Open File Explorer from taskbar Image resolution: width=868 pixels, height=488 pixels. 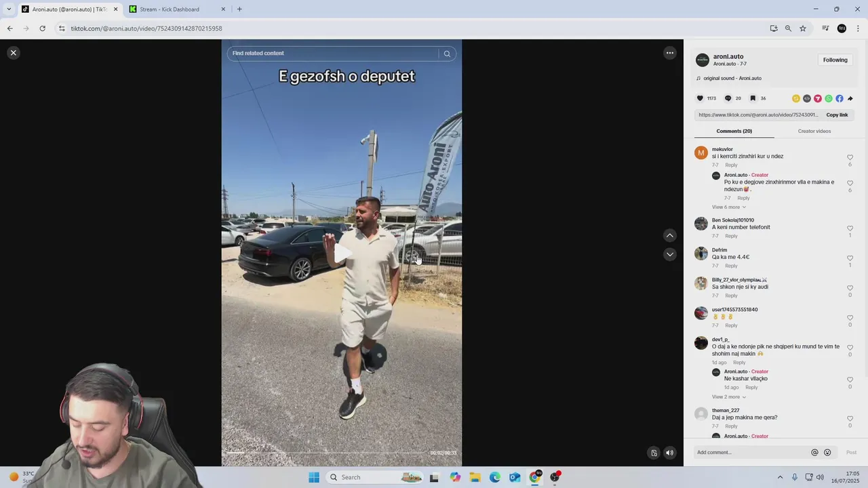[475, 477]
